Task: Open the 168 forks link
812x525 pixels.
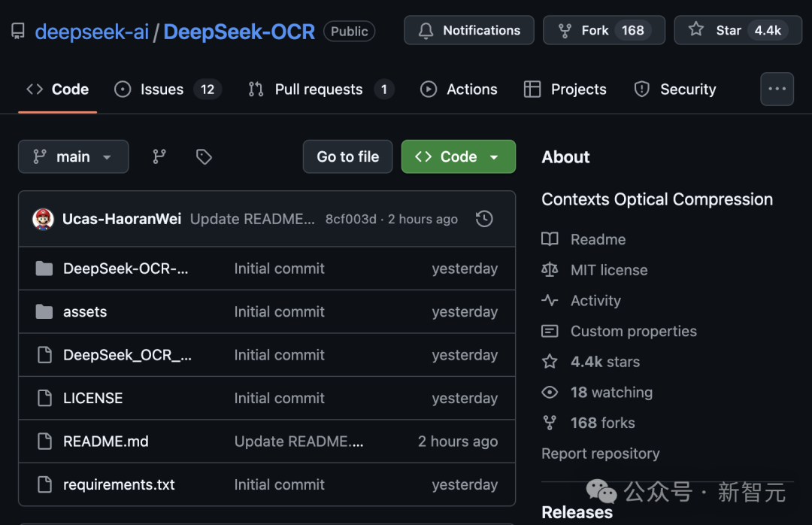Action: tap(602, 423)
